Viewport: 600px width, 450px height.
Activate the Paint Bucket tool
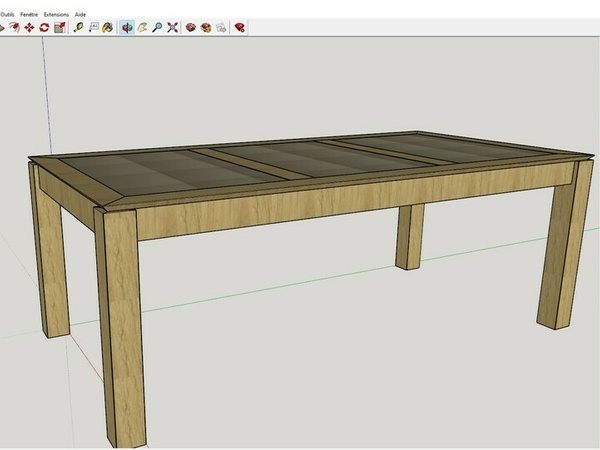tap(108, 27)
